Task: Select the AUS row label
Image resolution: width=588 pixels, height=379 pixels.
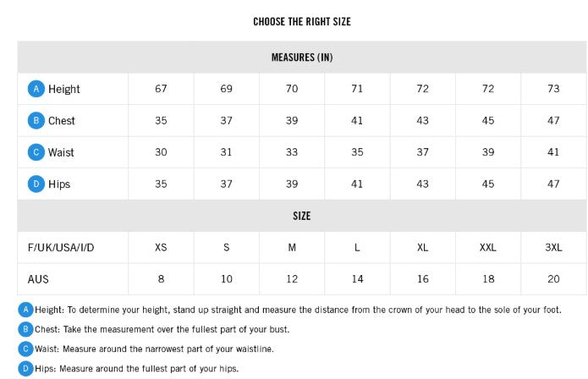Action: click(x=39, y=278)
